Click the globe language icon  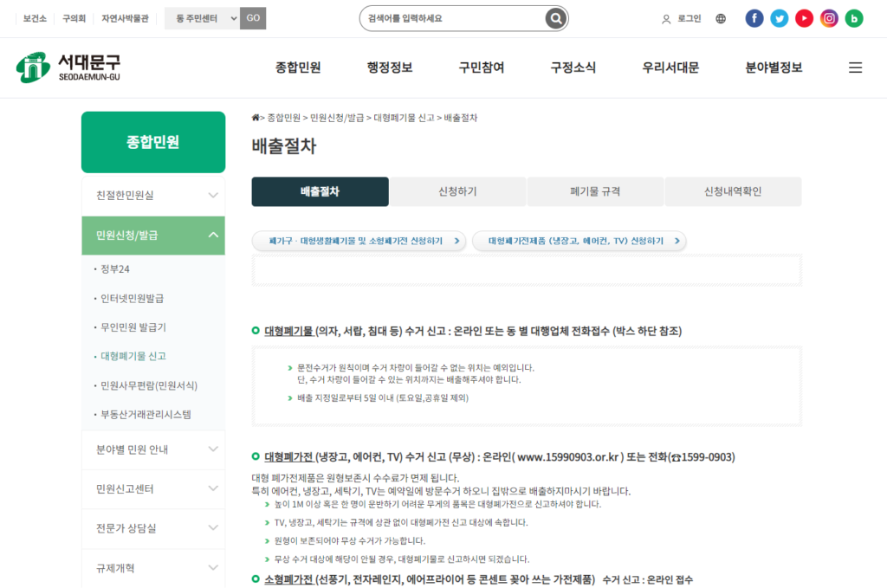tap(721, 19)
